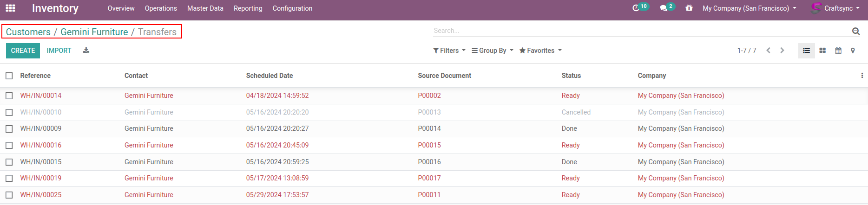This screenshot has height=205, width=868.
Task: Toggle the select-all header checkbox
Action: tap(9, 76)
